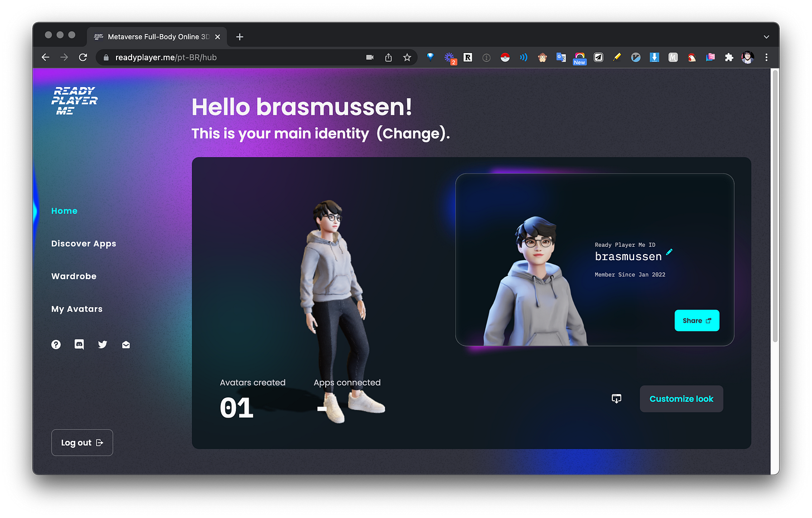This screenshot has width=812, height=518.
Task: Open the blue download arrow extension
Action: [655, 57]
